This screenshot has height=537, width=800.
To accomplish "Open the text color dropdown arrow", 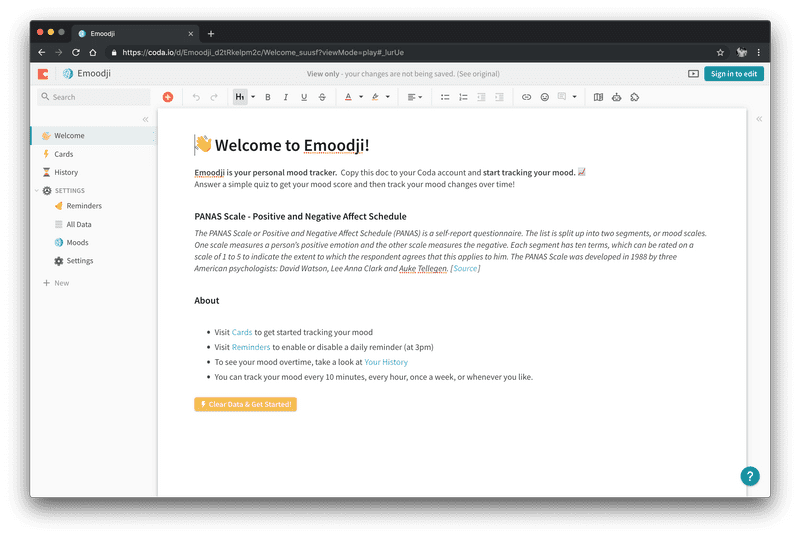I will [x=361, y=97].
